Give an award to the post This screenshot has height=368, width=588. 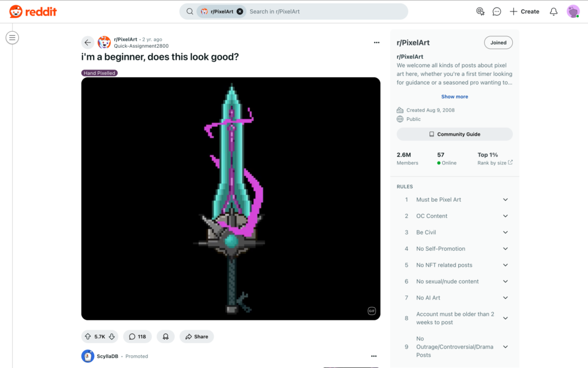coord(165,336)
